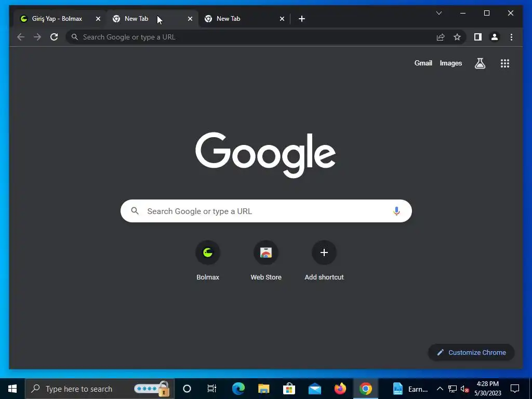Go back with the back arrow
Image resolution: width=532 pixels, height=399 pixels.
click(x=21, y=37)
